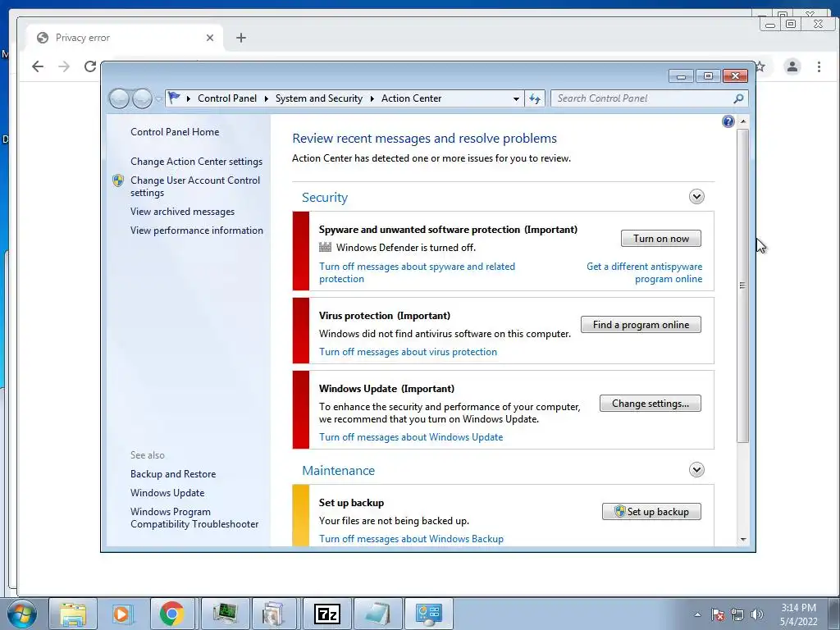
Task: Click the Chrome reload button
Action: [90, 66]
